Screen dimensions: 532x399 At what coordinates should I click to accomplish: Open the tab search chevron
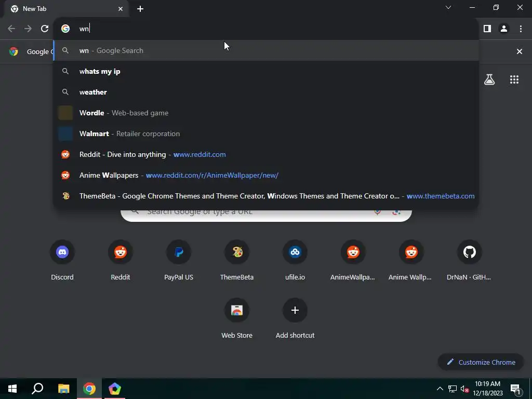(448, 7)
